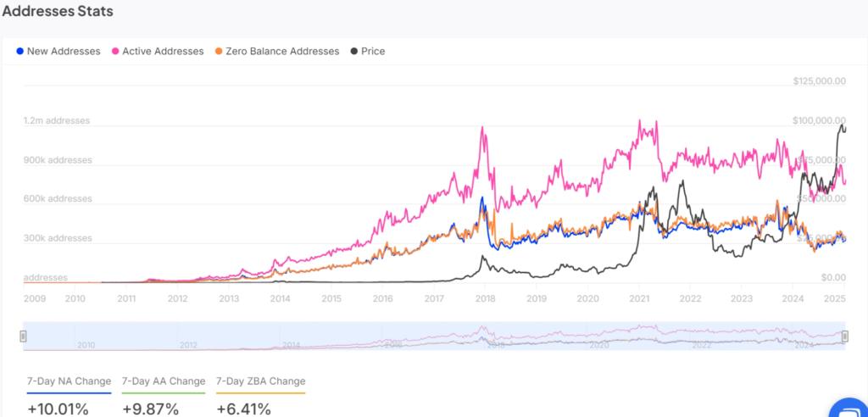
Task: Click 2020 in the navigator timeline
Action: [598, 345]
